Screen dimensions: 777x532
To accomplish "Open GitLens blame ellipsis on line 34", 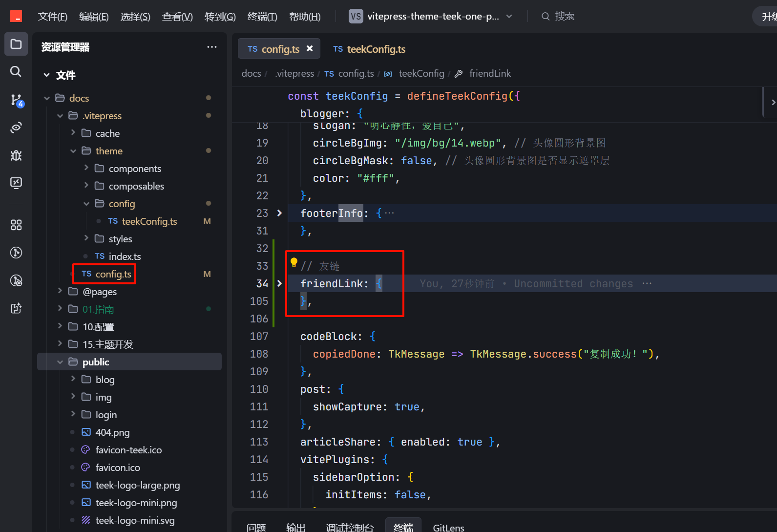I will pos(647,283).
